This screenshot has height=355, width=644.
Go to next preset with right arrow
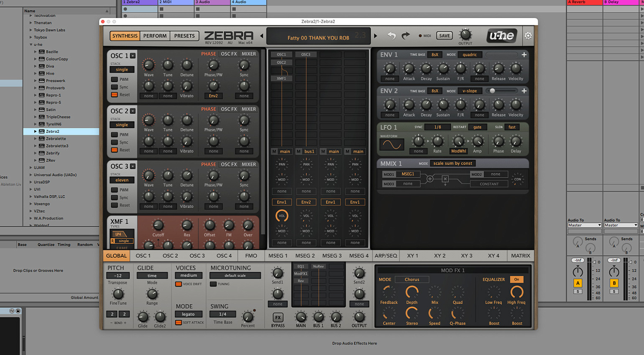pos(376,36)
